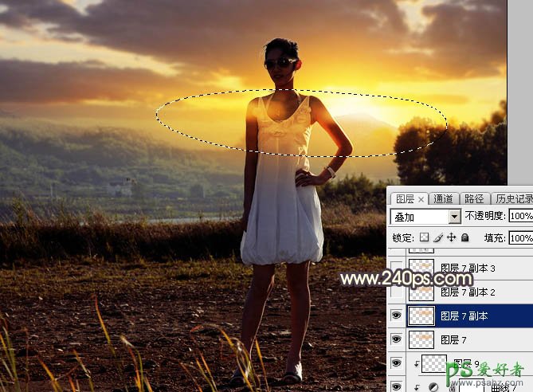Image resolution: width=533 pixels, height=392 pixels.
Task: Click the 图层 7 副本 layer thumbnail
Action: 421,316
